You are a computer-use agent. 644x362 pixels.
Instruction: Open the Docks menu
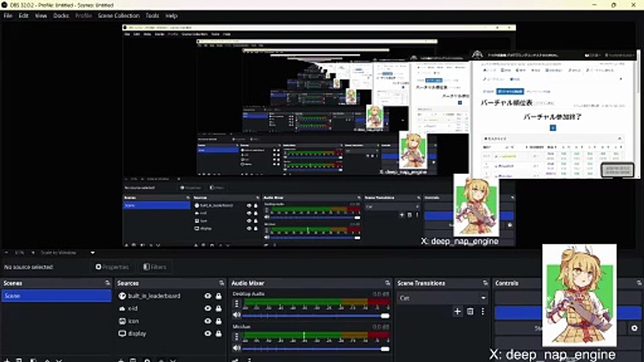tap(61, 16)
